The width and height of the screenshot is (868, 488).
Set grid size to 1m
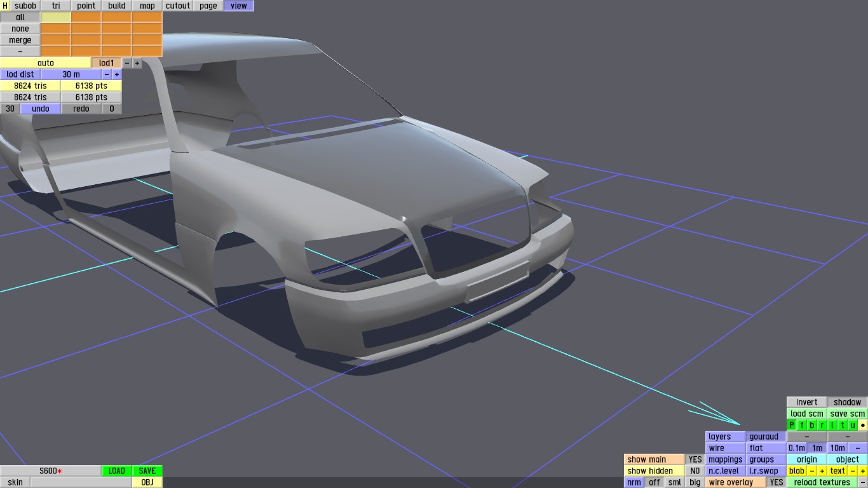click(817, 448)
